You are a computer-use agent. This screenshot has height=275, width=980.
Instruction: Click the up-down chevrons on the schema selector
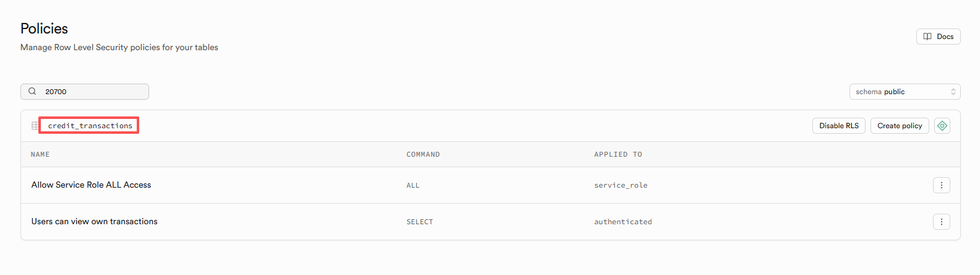click(953, 92)
